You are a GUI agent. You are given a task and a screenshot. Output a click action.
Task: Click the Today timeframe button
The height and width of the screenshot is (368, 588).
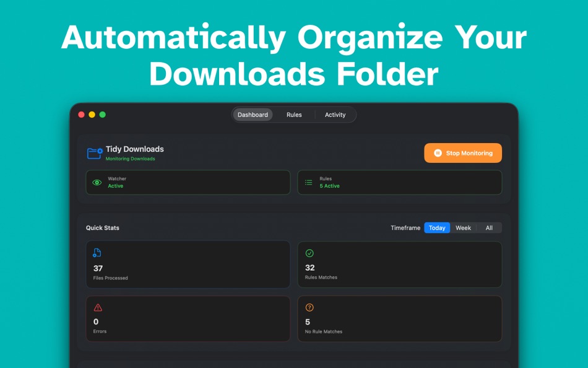coord(437,227)
